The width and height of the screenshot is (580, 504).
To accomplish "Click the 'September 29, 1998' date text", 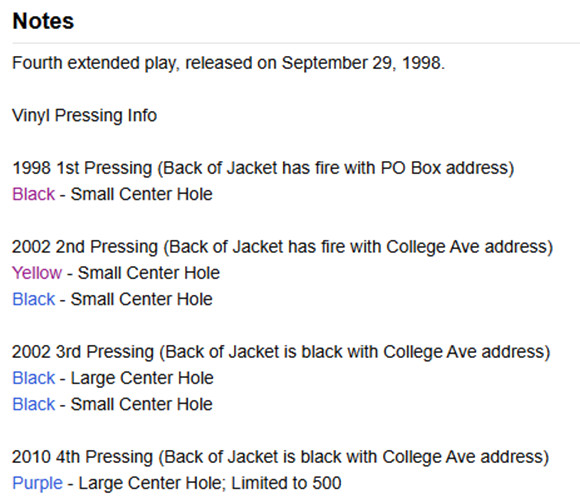I will 363,63.
